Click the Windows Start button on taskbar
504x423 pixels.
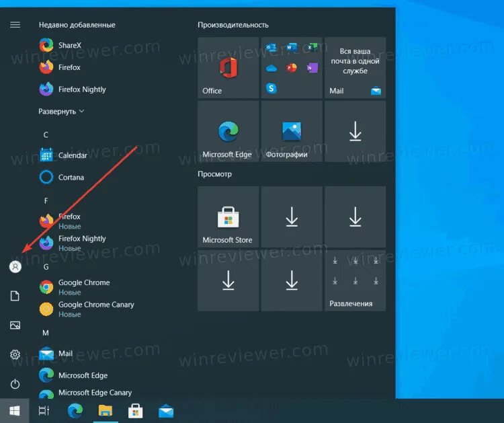[15, 411]
